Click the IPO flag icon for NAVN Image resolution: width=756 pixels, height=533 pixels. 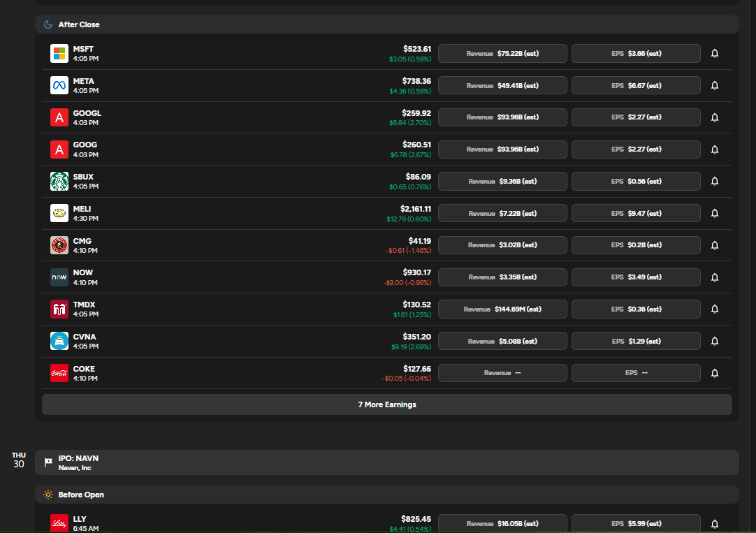click(48, 462)
